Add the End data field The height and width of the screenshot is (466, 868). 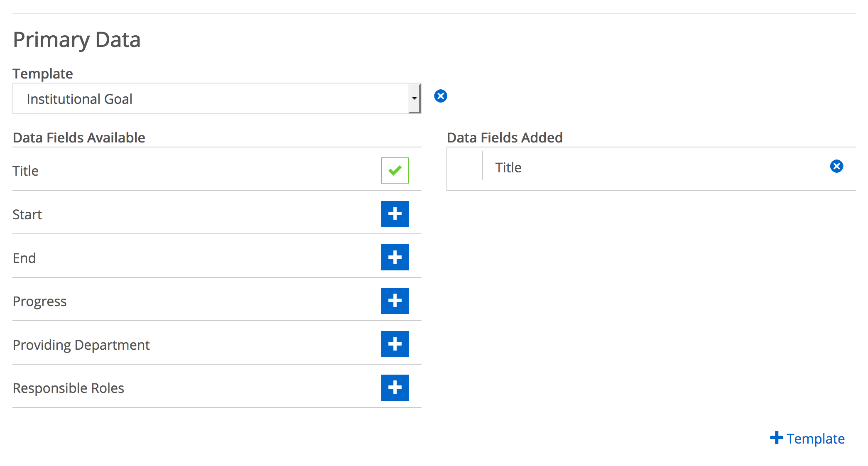pyautogui.click(x=395, y=257)
